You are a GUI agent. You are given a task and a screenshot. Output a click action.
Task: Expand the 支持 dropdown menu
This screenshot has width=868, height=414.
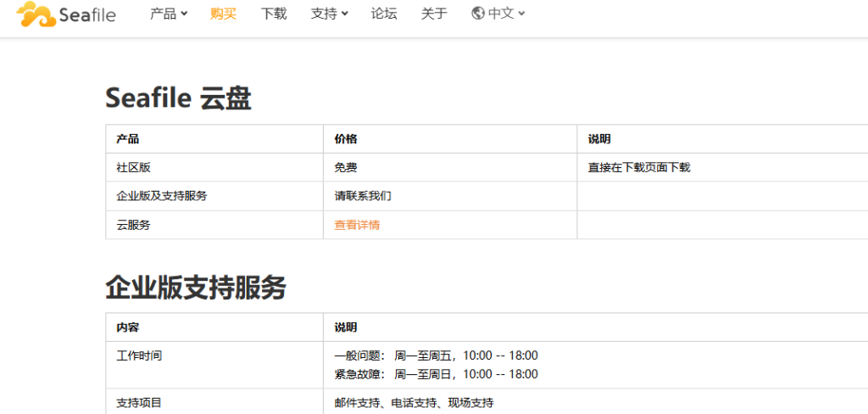pos(330,14)
